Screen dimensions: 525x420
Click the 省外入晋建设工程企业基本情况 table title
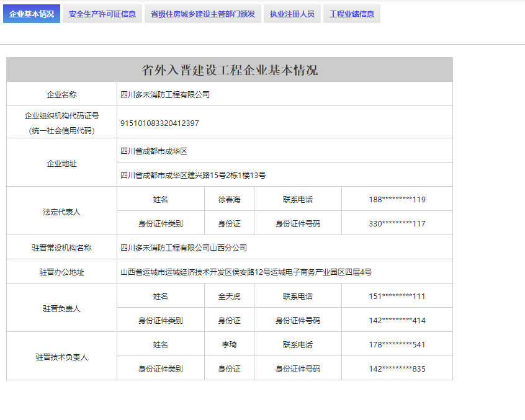230,70
